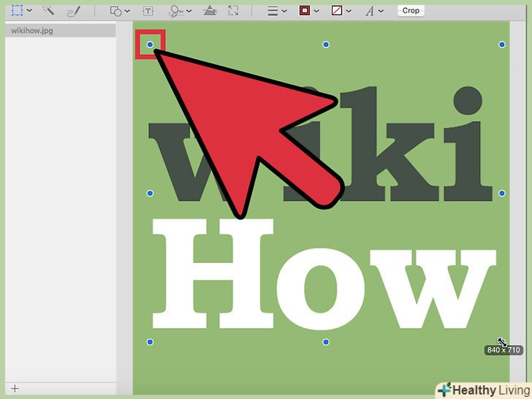Select wikihow.jpg in the sidebar

(61, 31)
